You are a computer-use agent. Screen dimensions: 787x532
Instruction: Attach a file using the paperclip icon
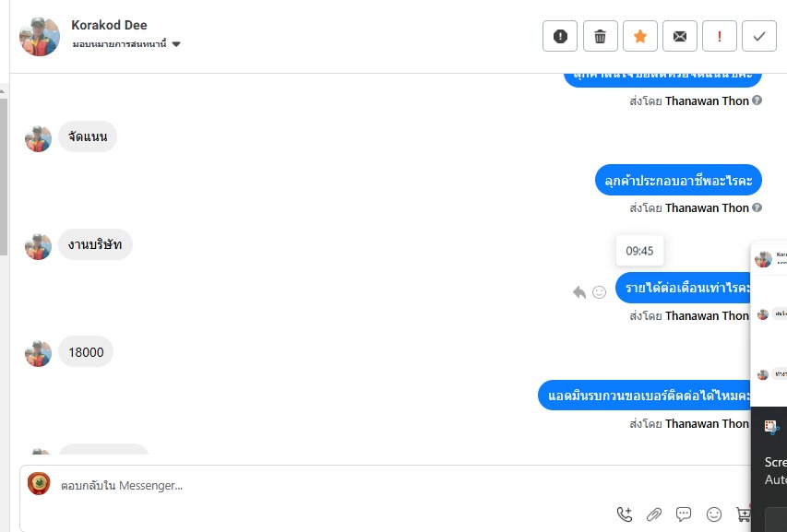654,514
